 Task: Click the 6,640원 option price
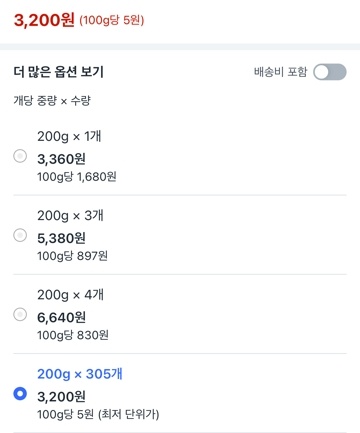[61, 317]
